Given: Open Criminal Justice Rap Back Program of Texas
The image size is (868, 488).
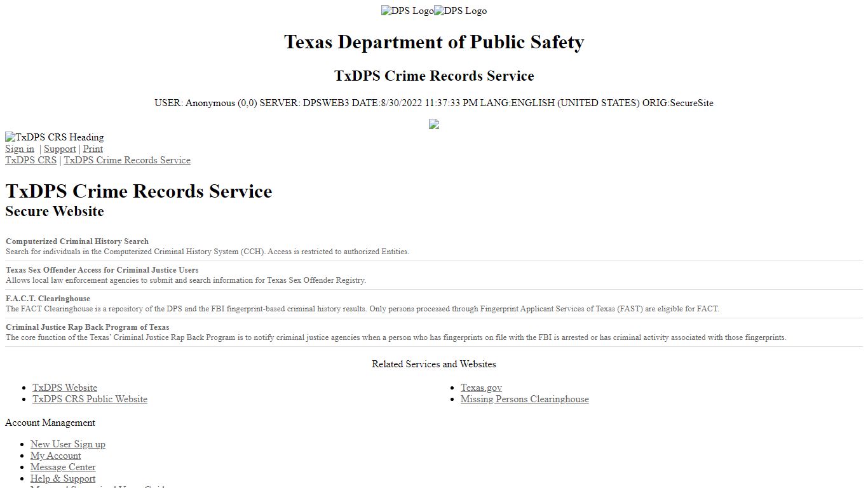Looking at the screenshot, I should click(x=87, y=327).
